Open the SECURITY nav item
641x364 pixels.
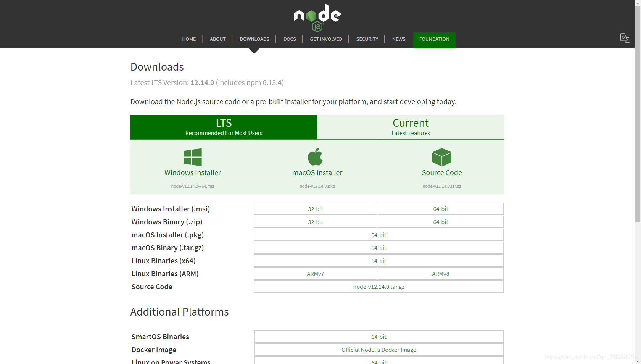pos(367,39)
